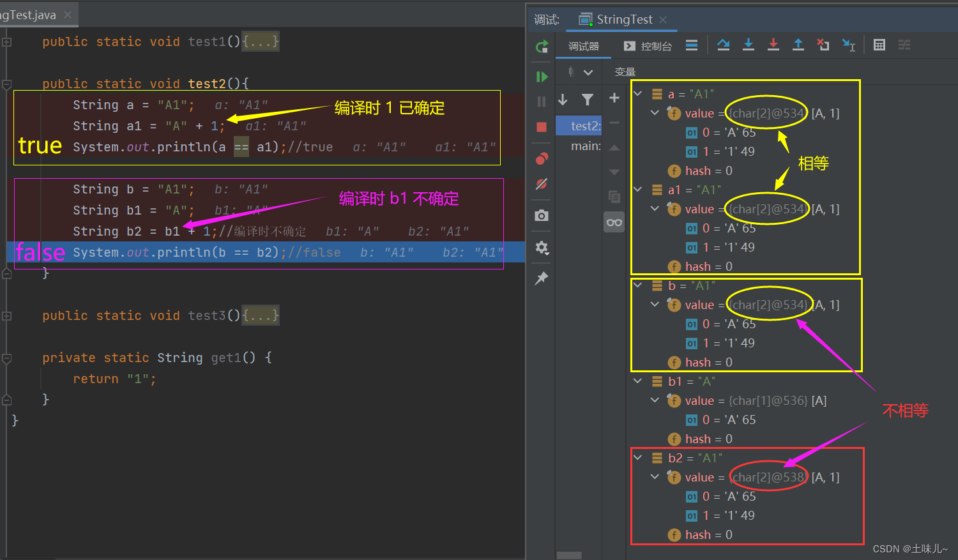This screenshot has width=958, height=560.
Task: Click the frames down arrow icon
Action: (563, 99)
